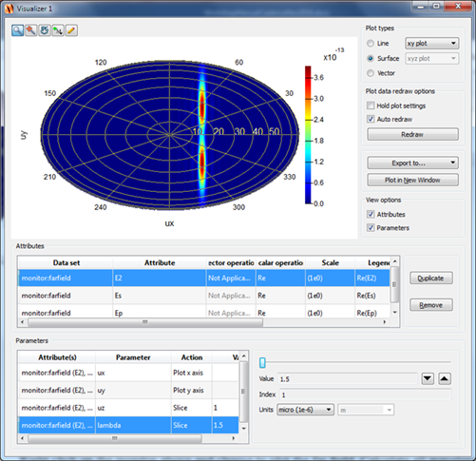Viewport: 476px width, 461px height.
Task: Click the lambda slice slider handle
Action: coord(262,363)
